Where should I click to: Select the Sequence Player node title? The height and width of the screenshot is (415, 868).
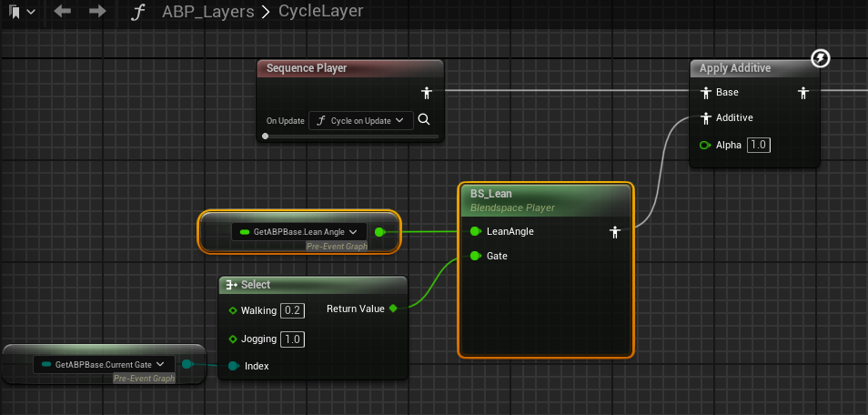coord(307,68)
